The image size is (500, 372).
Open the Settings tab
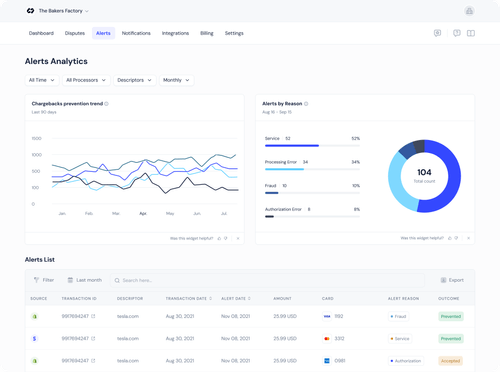234,33
